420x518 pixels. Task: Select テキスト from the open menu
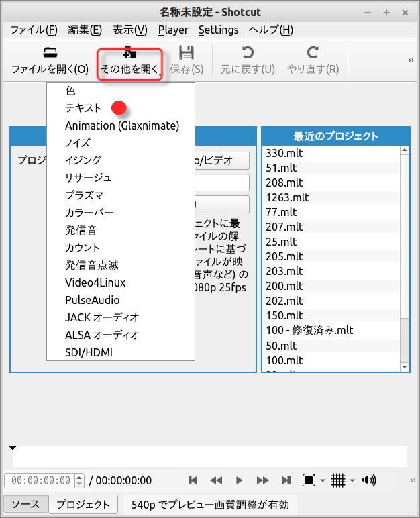click(x=83, y=108)
